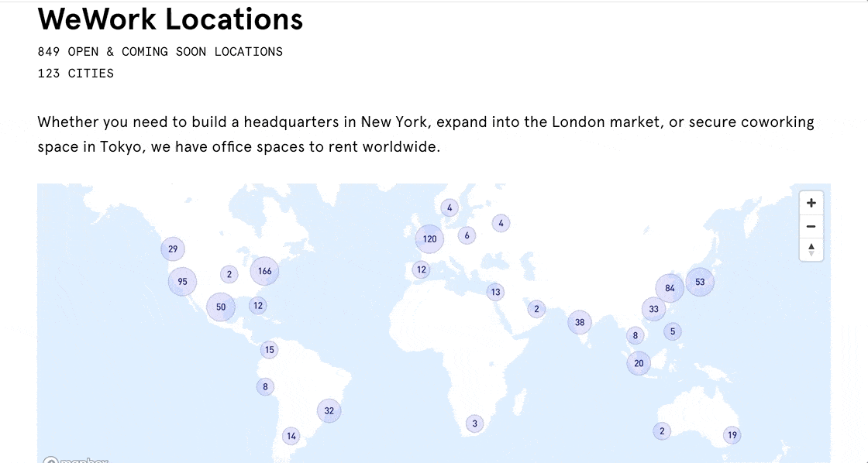The width and height of the screenshot is (868, 463).
Task: Select the 3 cluster over South Africa
Action: (x=474, y=424)
